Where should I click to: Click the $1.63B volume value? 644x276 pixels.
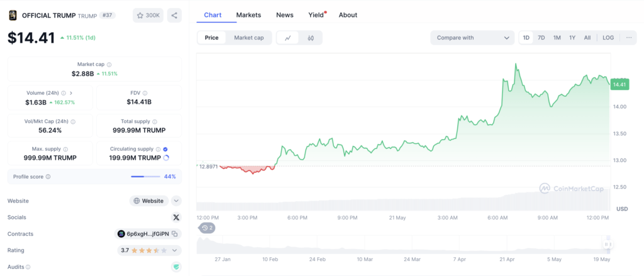coord(36,102)
